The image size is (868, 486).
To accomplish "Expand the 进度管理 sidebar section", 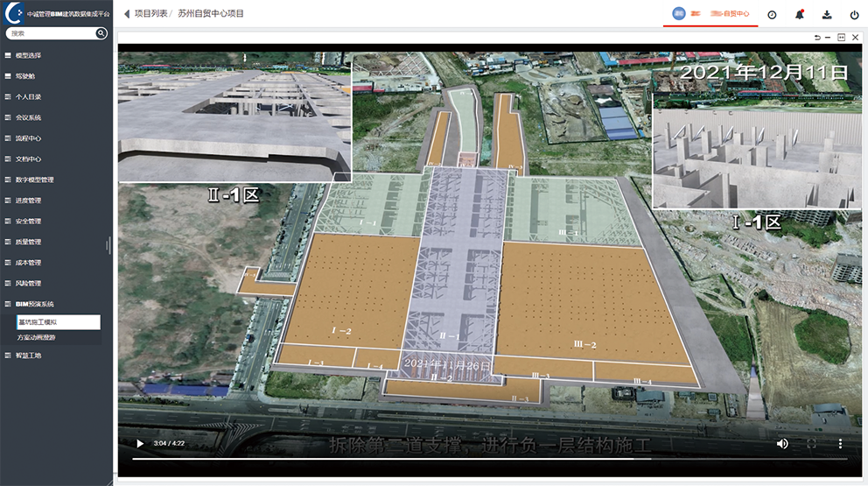I will pyautogui.click(x=28, y=201).
